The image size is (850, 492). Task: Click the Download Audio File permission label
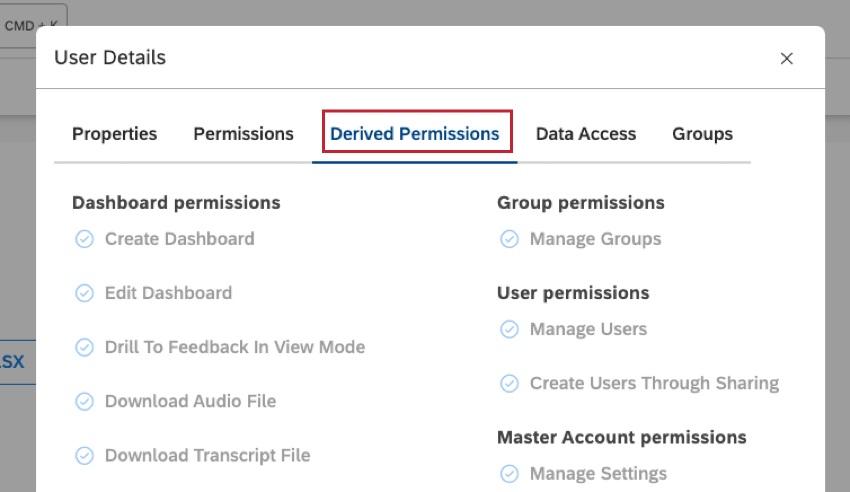click(x=190, y=401)
